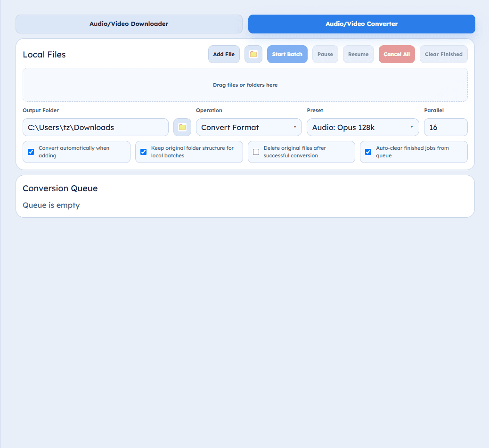Click the 'Operation' label
Image resolution: width=489 pixels, height=448 pixels.
pyautogui.click(x=209, y=110)
